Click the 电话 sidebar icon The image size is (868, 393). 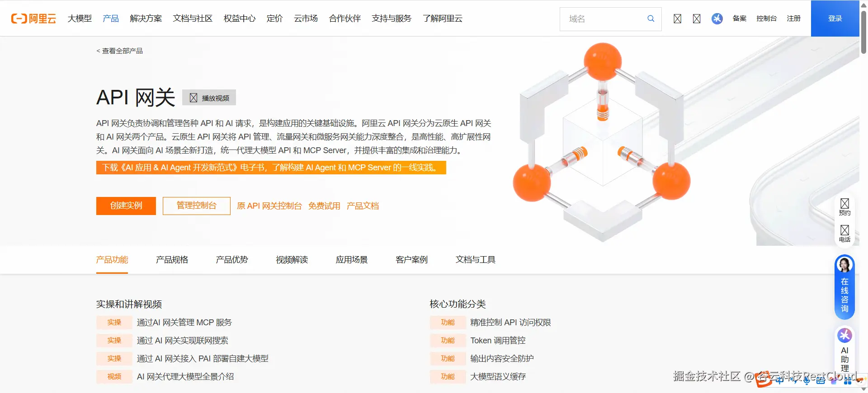pyautogui.click(x=844, y=234)
